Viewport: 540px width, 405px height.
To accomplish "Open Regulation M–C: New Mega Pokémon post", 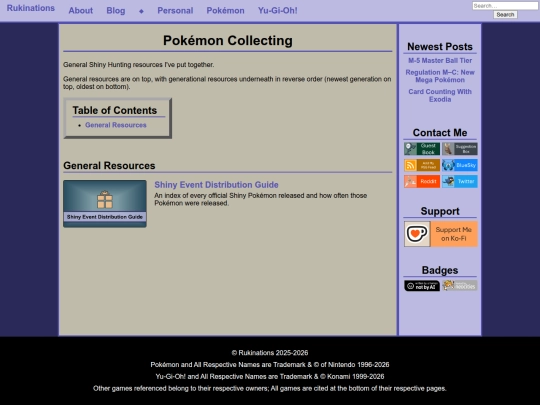I will (440, 76).
